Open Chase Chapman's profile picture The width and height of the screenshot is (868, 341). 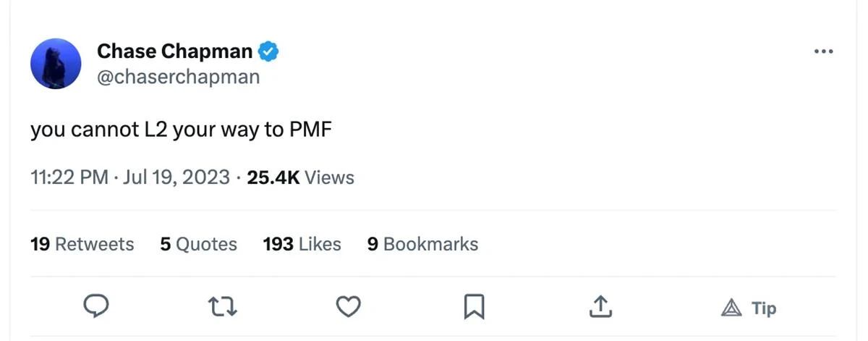coord(56,64)
